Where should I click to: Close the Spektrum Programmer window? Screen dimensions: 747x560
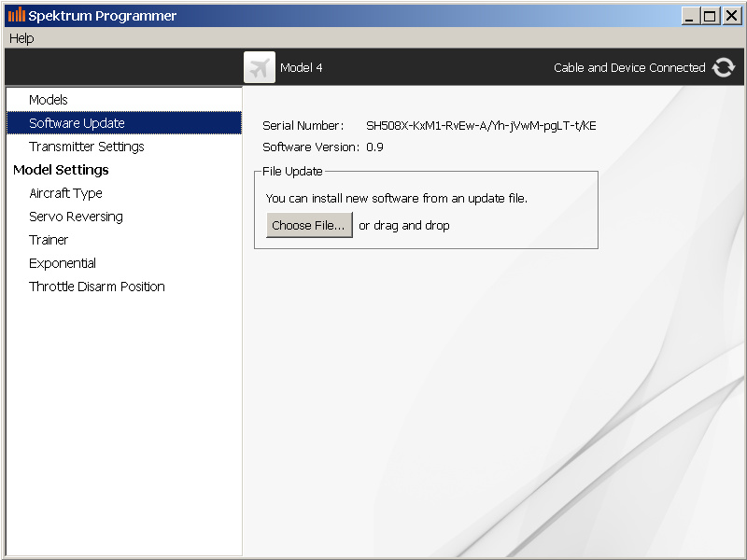coord(730,16)
